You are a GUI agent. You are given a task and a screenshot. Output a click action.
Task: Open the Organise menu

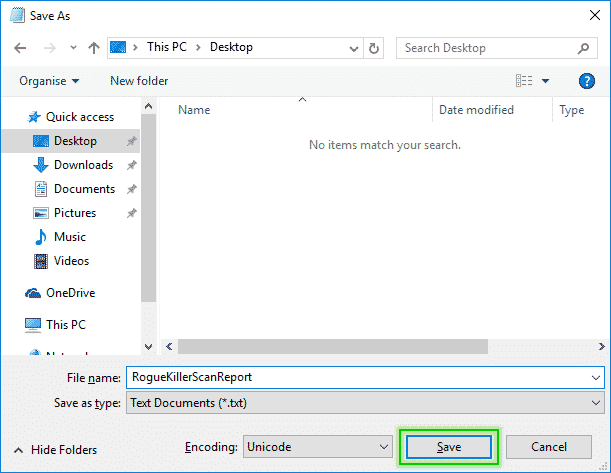pyautogui.click(x=49, y=81)
